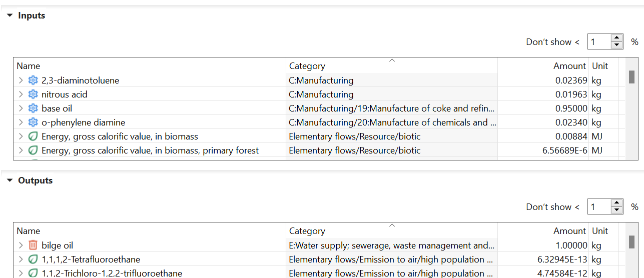Click the Inputs Don't show percentage field
This screenshot has width=644, height=278.
[x=598, y=42]
